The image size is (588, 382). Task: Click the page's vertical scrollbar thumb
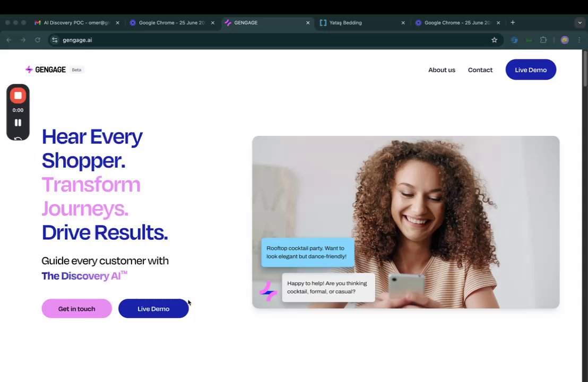[585, 70]
